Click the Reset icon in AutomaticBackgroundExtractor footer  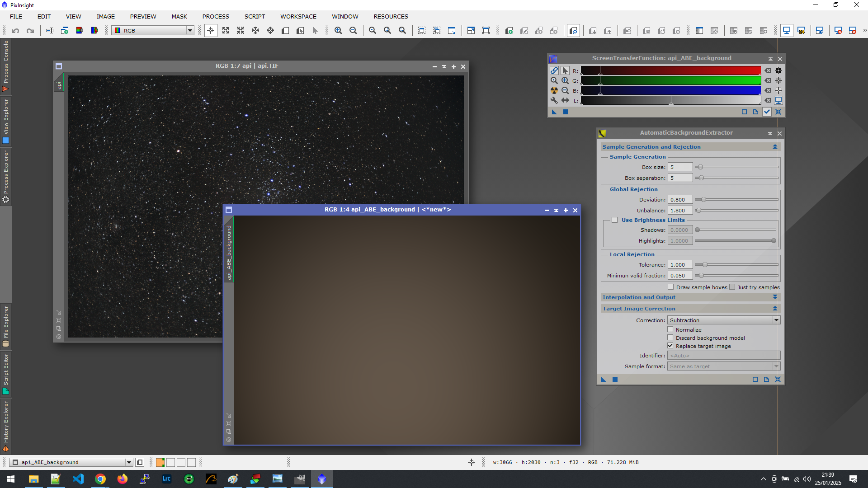coord(778,380)
